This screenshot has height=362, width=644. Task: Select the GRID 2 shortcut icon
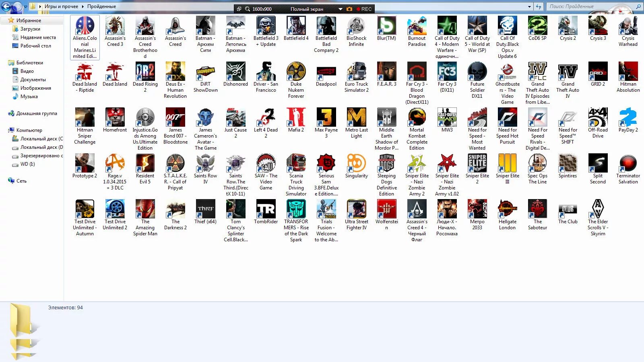click(x=598, y=72)
